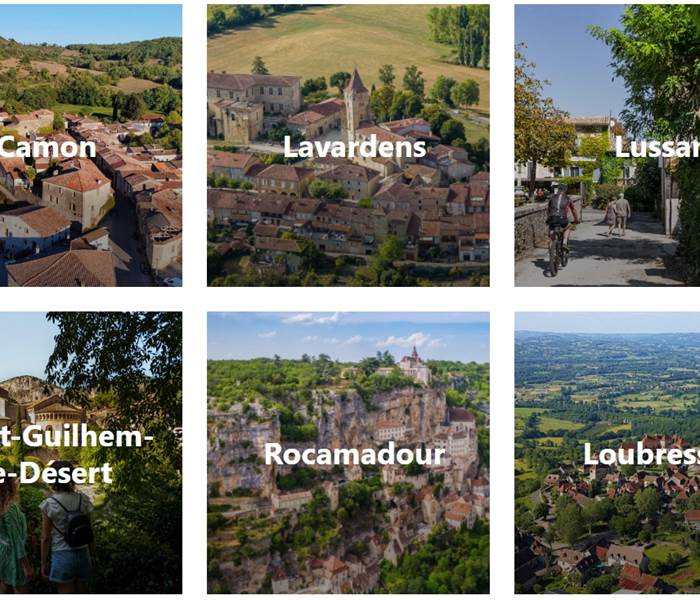Screen dimensions: 700x600
Task: Open the Lavardens village tile
Action: (348, 146)
